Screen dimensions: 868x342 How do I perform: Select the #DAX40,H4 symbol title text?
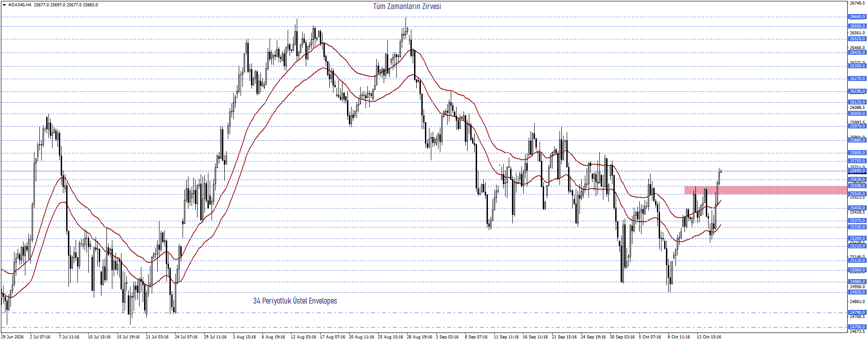[x=20, y=5]
